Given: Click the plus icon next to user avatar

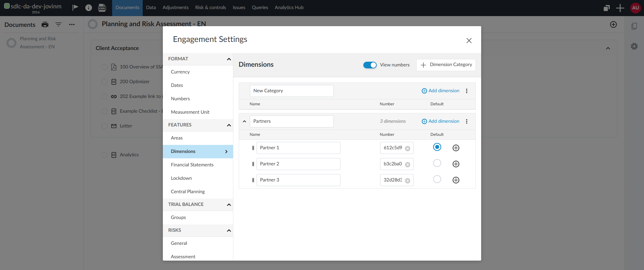Looking at the screenshot, I should (620, 8).
